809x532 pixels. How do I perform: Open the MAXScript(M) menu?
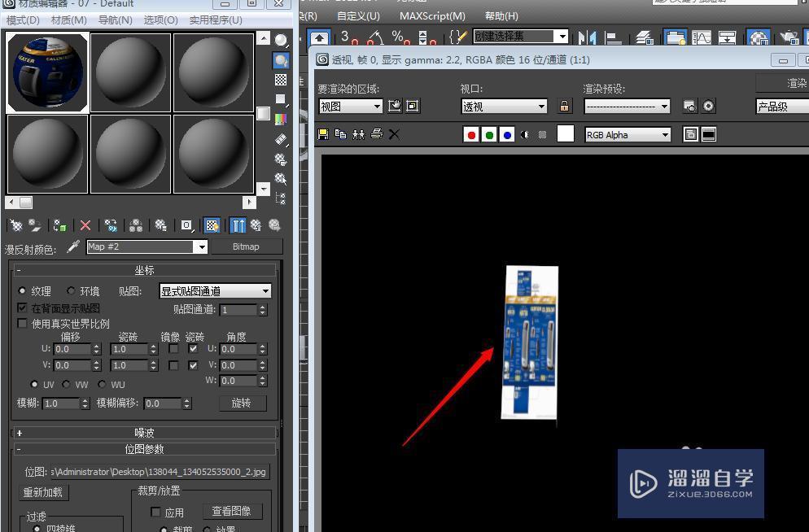432,15
